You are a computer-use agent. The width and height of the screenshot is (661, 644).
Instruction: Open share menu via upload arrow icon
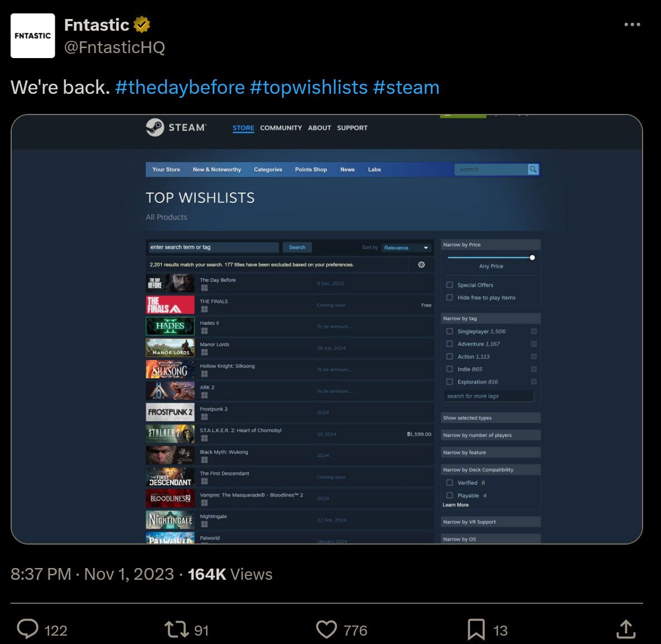pyautogui.click(x=626, y=629)
